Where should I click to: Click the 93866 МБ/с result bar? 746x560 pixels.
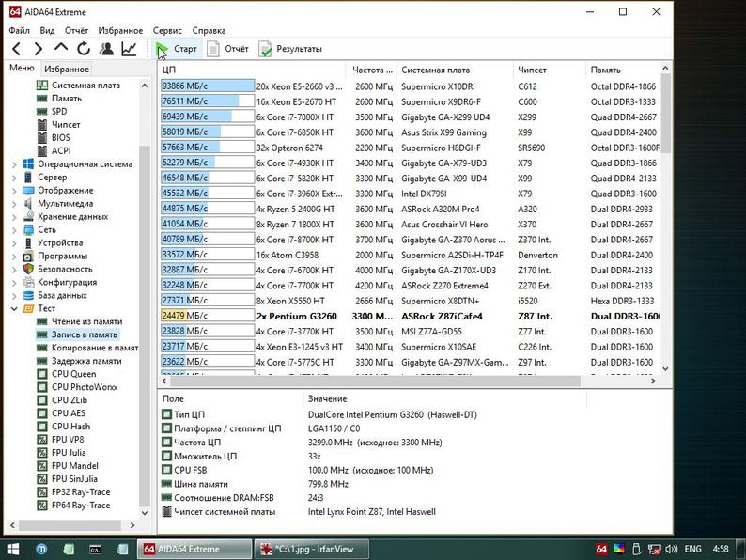pyautogui.click(x=208, y=86)
